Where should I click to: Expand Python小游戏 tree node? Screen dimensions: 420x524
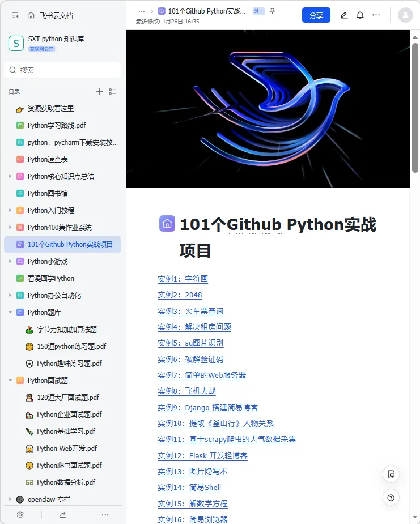(x=10, y=261)
